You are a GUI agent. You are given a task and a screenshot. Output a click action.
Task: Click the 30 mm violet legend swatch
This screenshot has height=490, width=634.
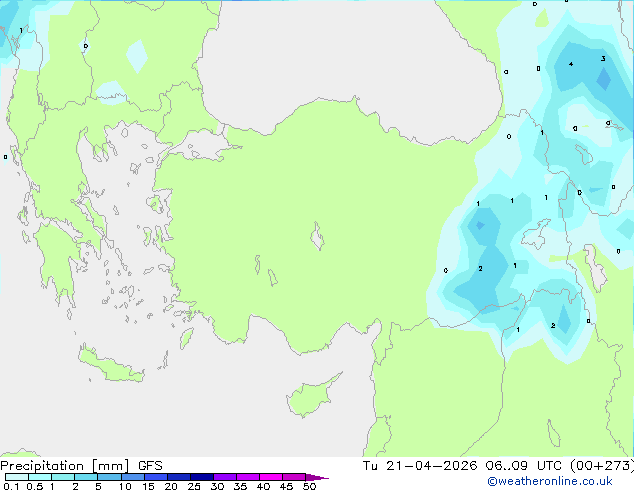click(225, 477)
